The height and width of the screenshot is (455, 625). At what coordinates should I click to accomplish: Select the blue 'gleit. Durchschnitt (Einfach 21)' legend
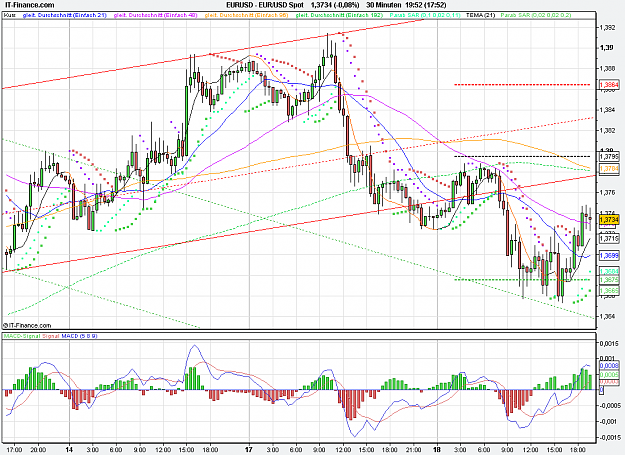(x=65, y=15)
